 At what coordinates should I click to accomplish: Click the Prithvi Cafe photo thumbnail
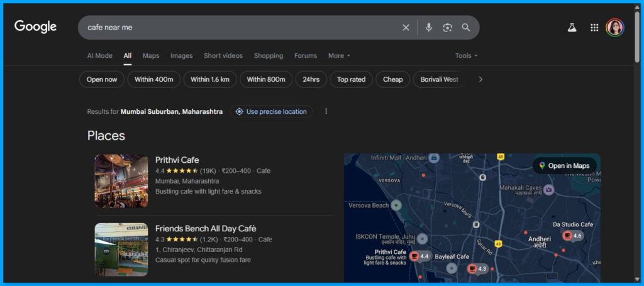(121, 181)
